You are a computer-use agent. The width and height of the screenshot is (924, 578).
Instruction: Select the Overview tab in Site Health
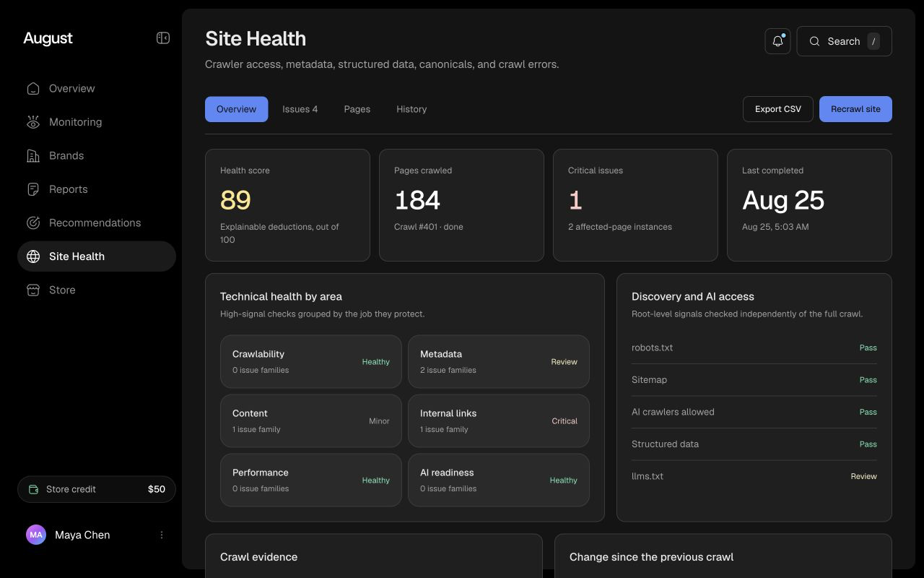pyautogui.click(x=236, y=109)
